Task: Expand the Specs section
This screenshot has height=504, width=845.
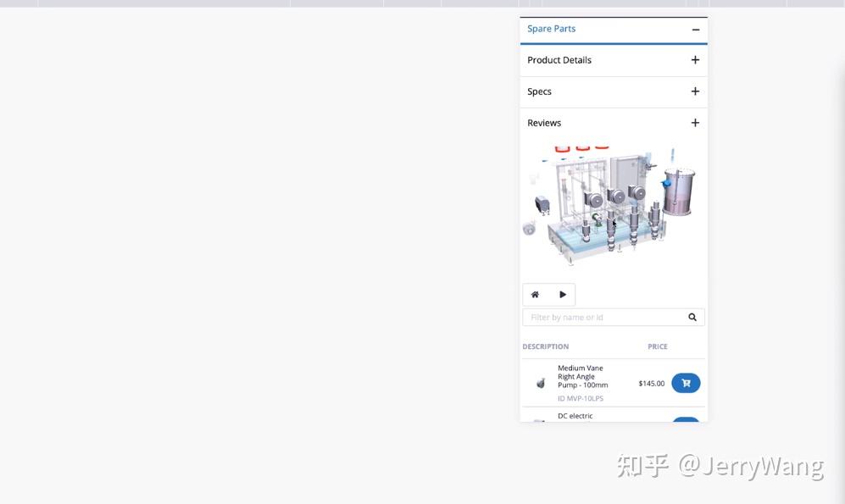Action: [695, 91]
